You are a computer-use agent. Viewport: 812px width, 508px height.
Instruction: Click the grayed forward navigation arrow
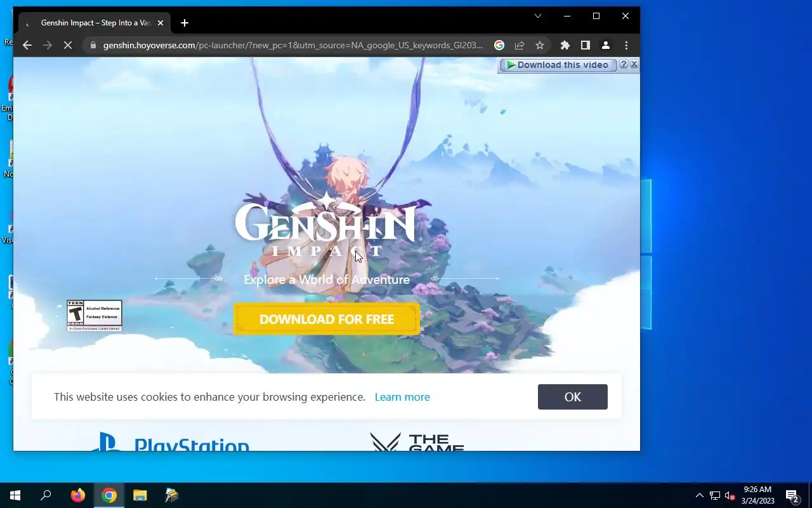click(47, 45)
